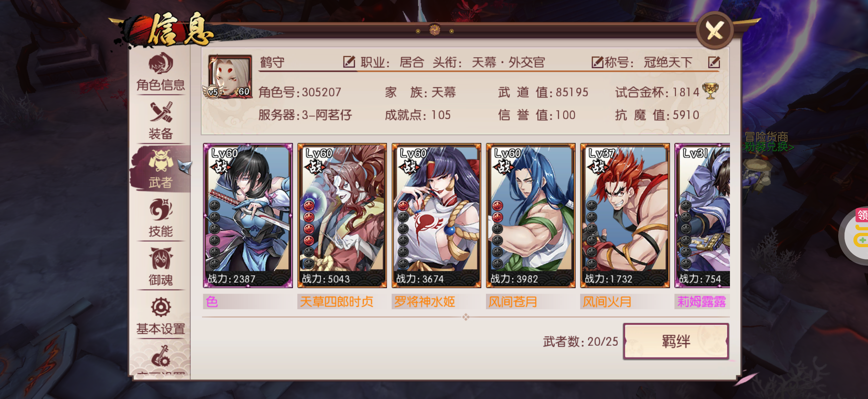Edit the 头衔 title pencil icon

597,62
